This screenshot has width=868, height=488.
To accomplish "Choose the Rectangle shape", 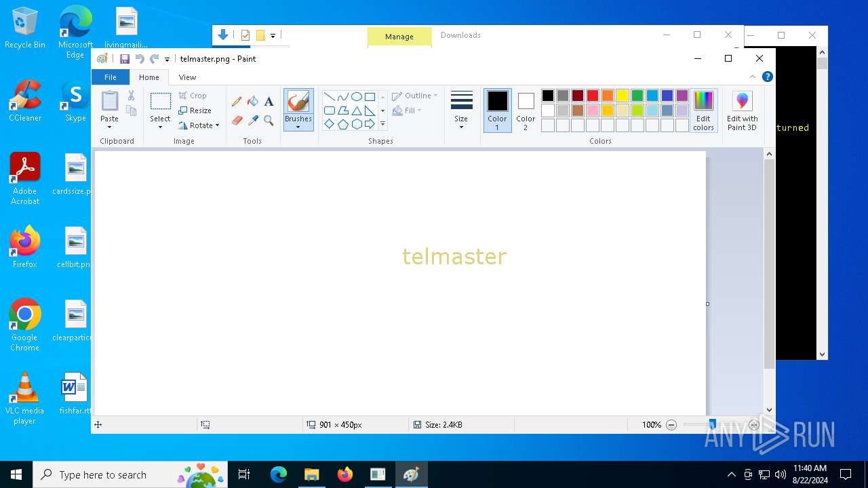I will pyautogui.click(x=370, y=96).
